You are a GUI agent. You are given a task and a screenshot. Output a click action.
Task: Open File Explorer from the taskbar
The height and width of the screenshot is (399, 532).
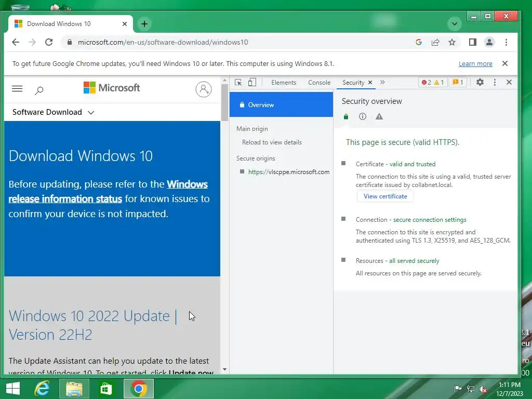tap(74, 389)
